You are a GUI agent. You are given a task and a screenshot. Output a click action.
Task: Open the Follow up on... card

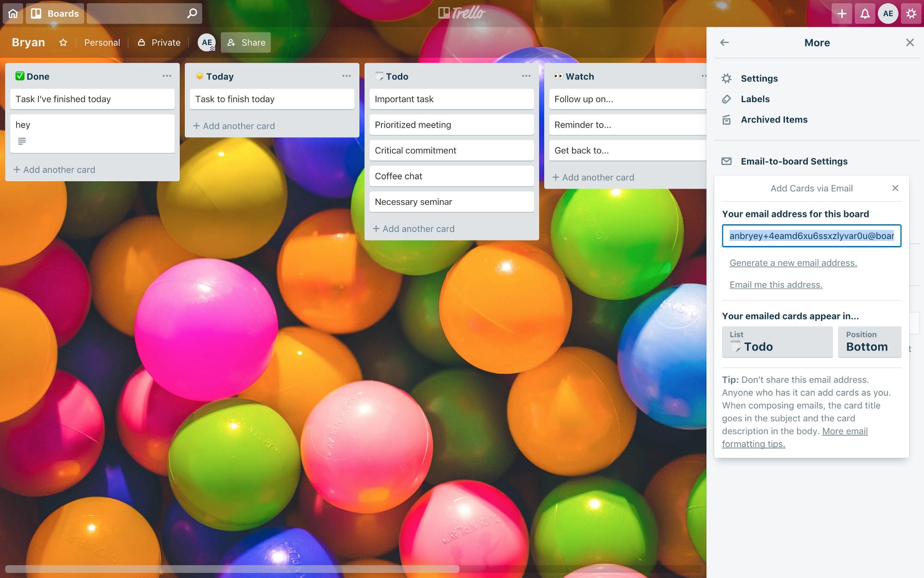[x=628, y=99]
